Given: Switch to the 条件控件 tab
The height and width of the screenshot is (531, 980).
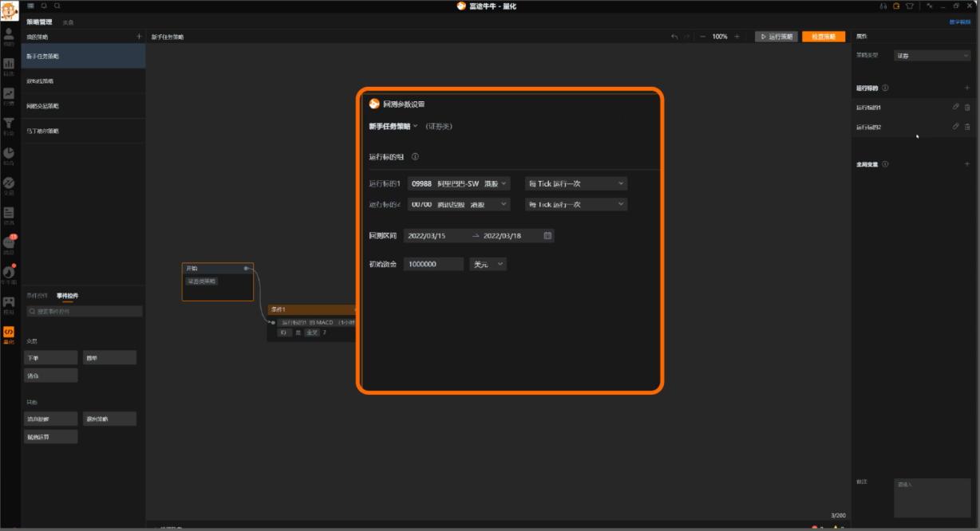Looking at the screenshot, I should click(37, 296).
